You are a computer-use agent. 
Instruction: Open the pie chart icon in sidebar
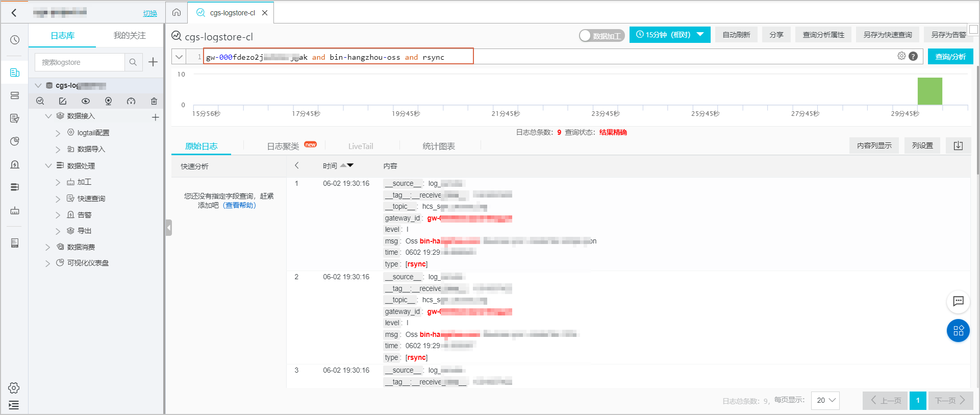click(15, 141)
